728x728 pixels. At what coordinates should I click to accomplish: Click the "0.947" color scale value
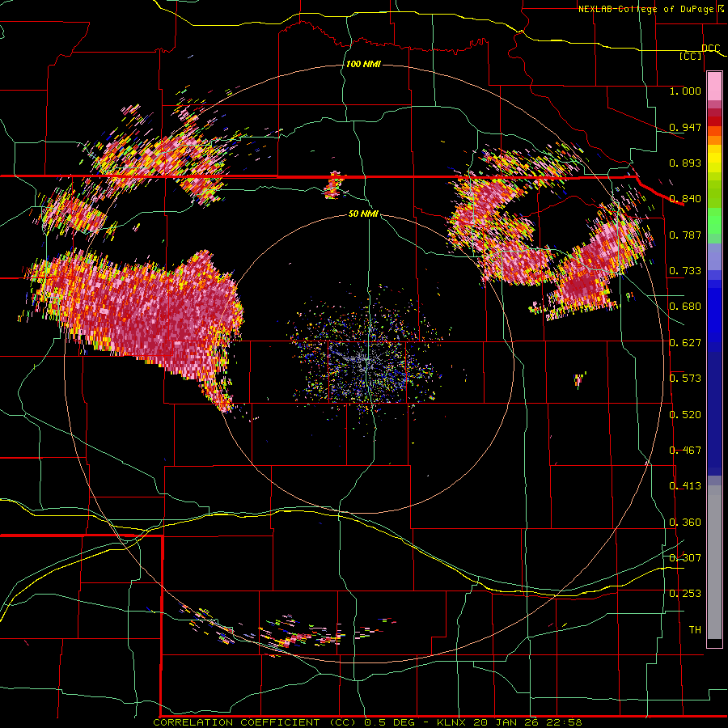tap(685, 127)
